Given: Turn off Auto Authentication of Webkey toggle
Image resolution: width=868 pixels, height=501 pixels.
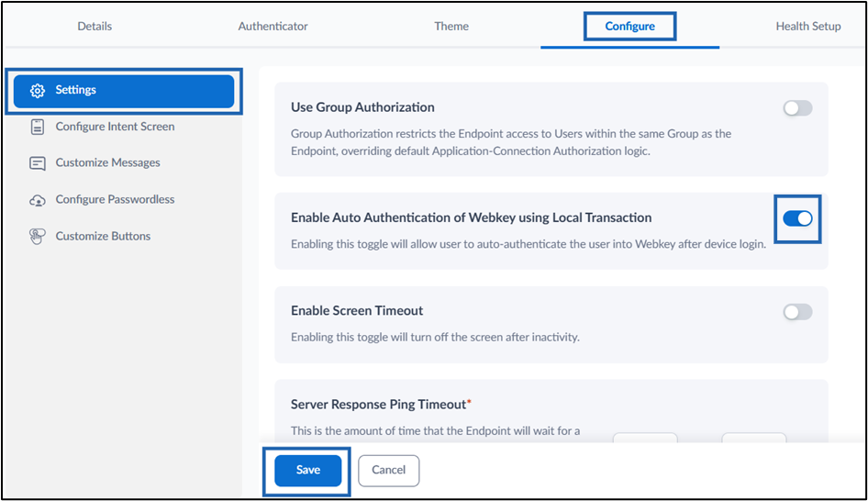Looking at the screenshot, I should 797,218.
